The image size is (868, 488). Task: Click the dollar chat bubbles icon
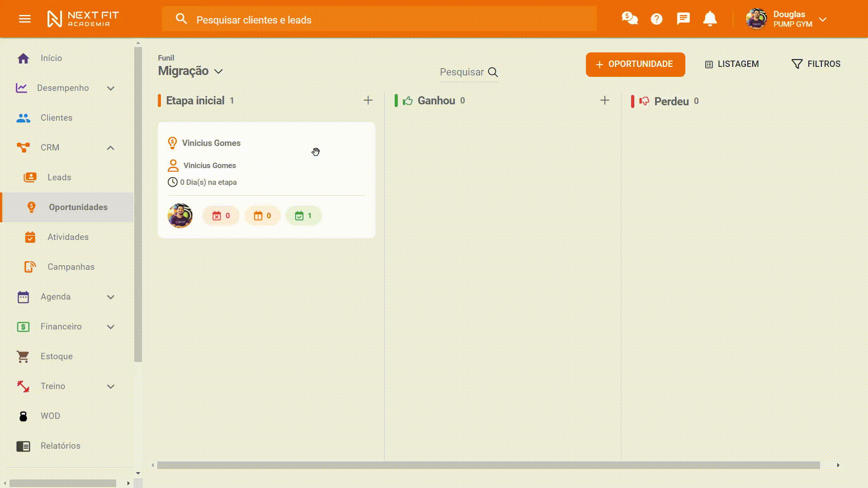tap(629, 19)
